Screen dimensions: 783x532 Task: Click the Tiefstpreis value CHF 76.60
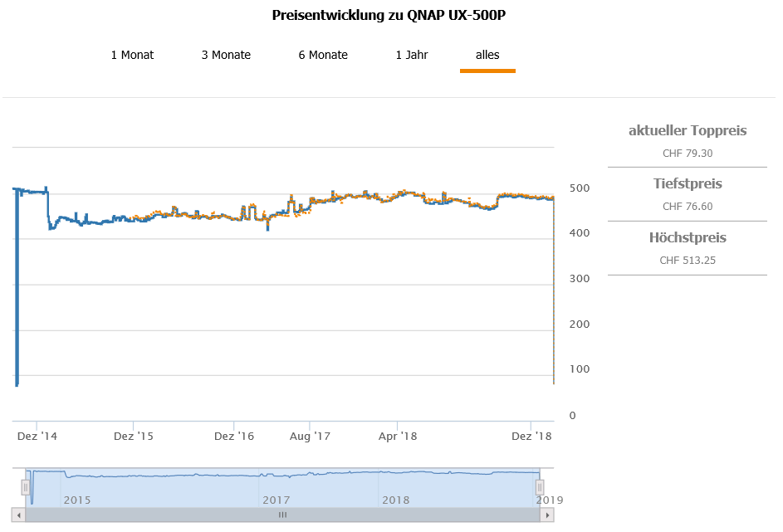[x=688, y=207]
